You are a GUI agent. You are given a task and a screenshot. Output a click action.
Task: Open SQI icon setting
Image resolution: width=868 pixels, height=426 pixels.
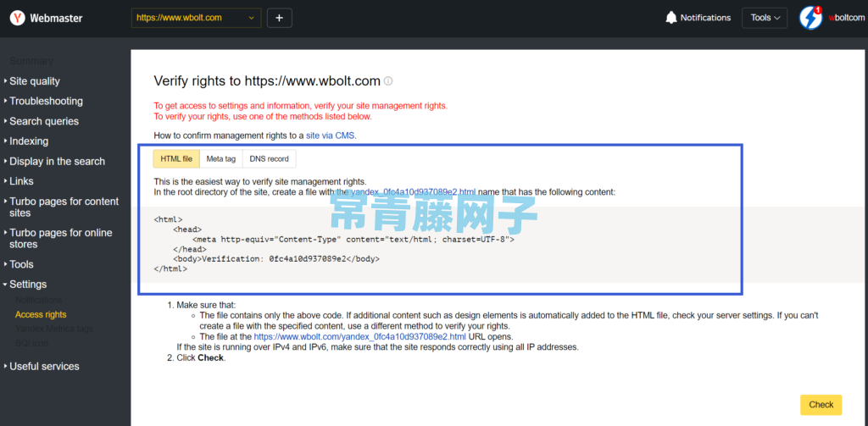tap(31, 343)
